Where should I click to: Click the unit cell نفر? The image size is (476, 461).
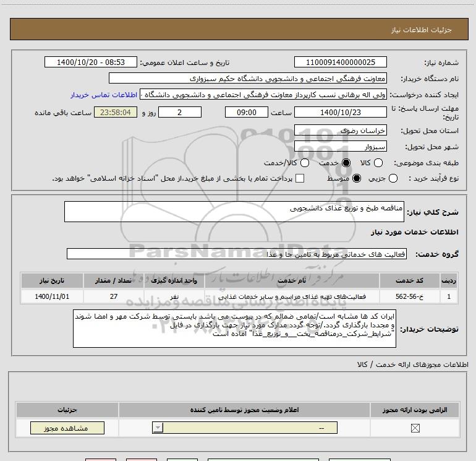[x=174, y=296]
